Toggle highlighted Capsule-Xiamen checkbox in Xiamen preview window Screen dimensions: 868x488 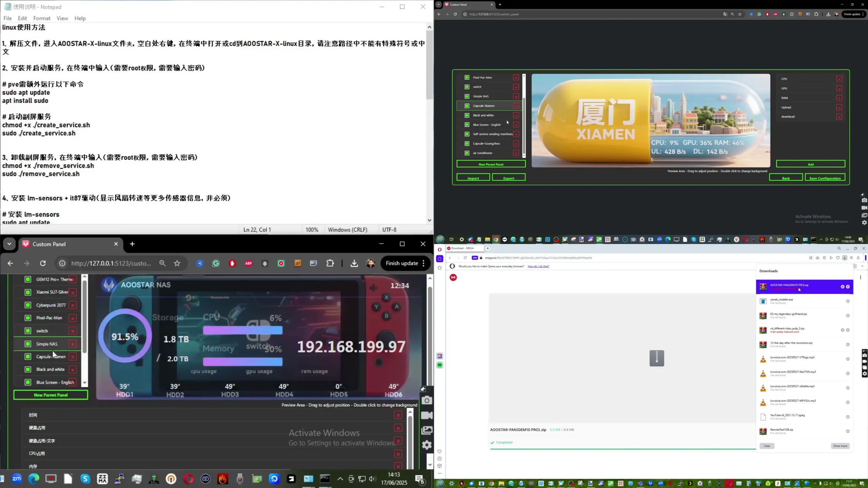(x=467, y=106)
